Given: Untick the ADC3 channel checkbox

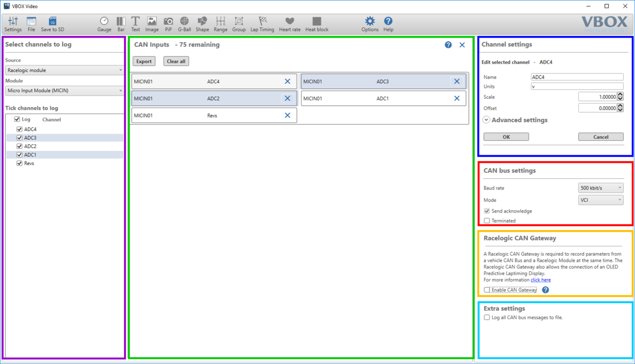Looking at the screenshot, I should pos(20,138).
